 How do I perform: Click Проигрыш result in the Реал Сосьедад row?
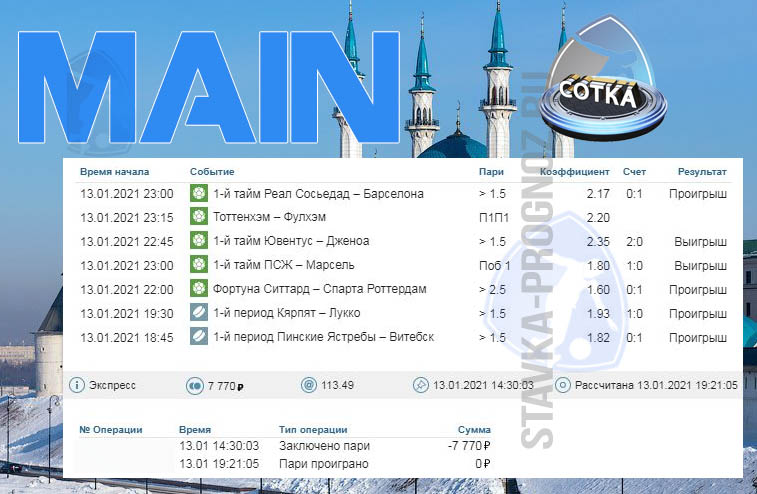click(698, 194)
